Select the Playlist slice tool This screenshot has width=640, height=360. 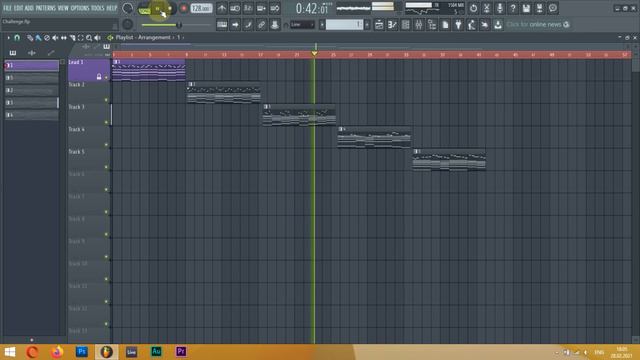[x=72, y=38]
